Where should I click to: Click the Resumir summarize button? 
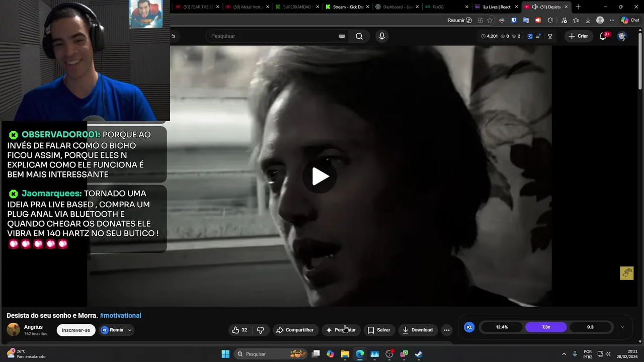(x=460, y=20)
